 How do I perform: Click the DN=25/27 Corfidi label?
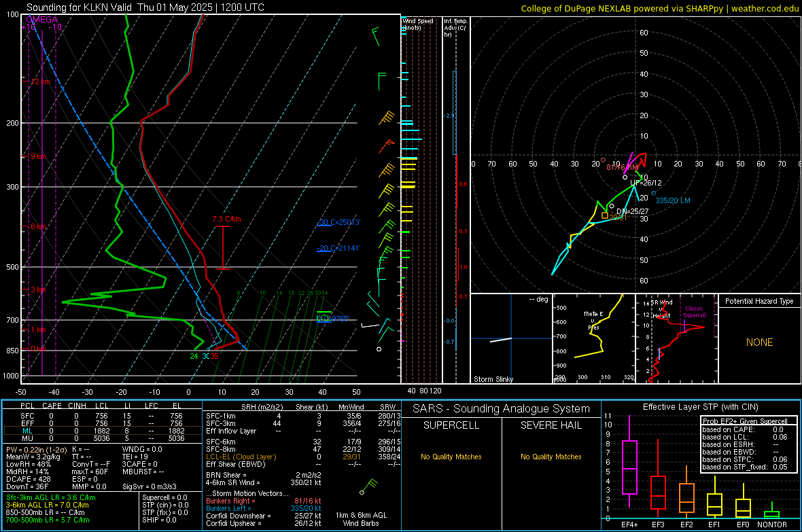click(x=632, y=211)
